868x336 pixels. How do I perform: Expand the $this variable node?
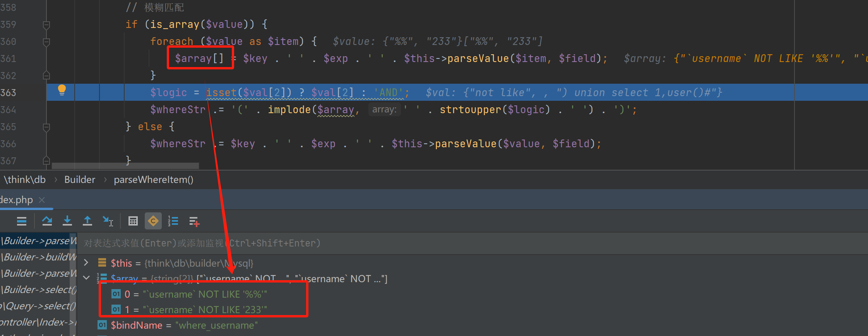(x=86, y=263)
